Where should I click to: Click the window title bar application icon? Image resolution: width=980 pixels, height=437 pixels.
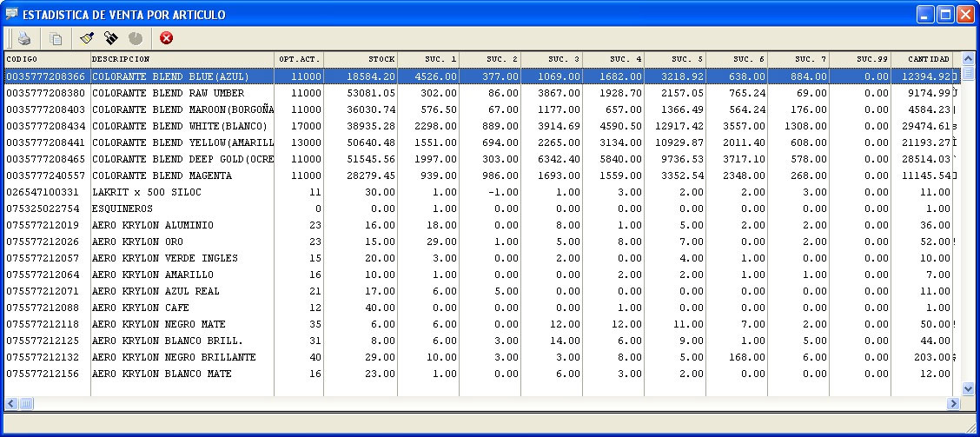(x=11, y=14)
